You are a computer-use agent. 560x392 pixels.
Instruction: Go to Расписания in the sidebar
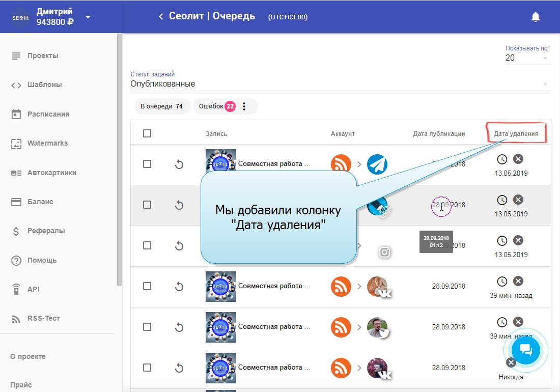coord(48,114)
